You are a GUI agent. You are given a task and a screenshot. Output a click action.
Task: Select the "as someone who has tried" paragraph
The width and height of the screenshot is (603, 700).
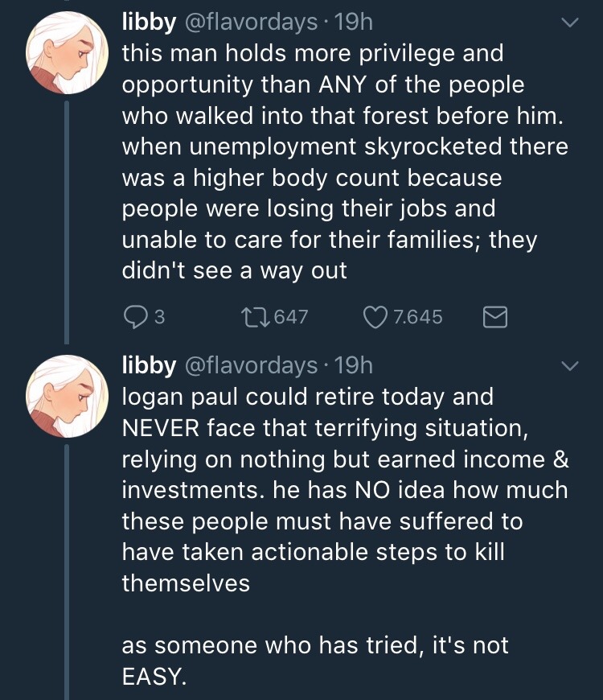[314, 660]
